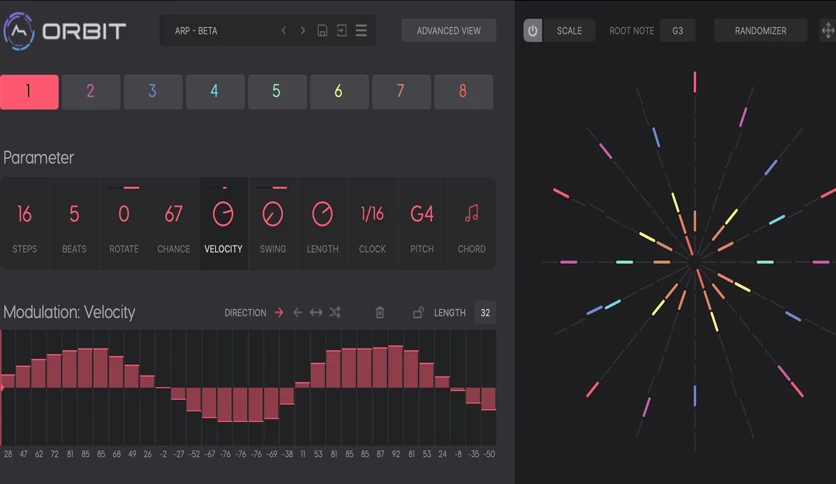Image resolution: width=836 pixels, height=484 pixels.
Task: Switch to orbit tab 5
Action: click(x=277, y=92)
